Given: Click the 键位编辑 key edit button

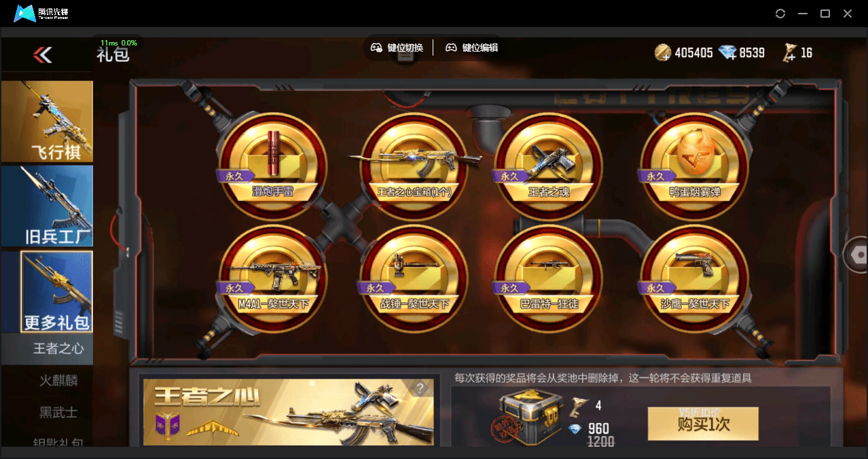Looking at the screenshot, I should pos(472,48).
